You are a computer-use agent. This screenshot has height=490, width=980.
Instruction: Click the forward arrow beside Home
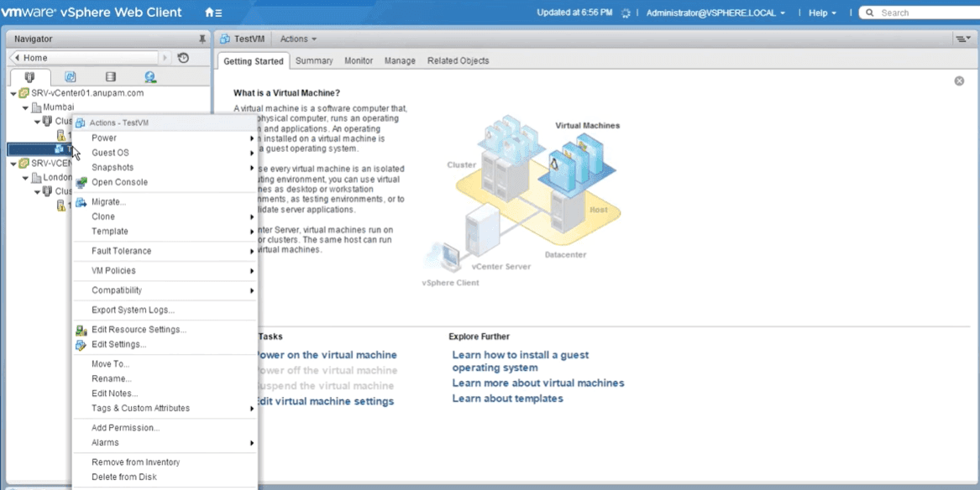pos(165,57)
